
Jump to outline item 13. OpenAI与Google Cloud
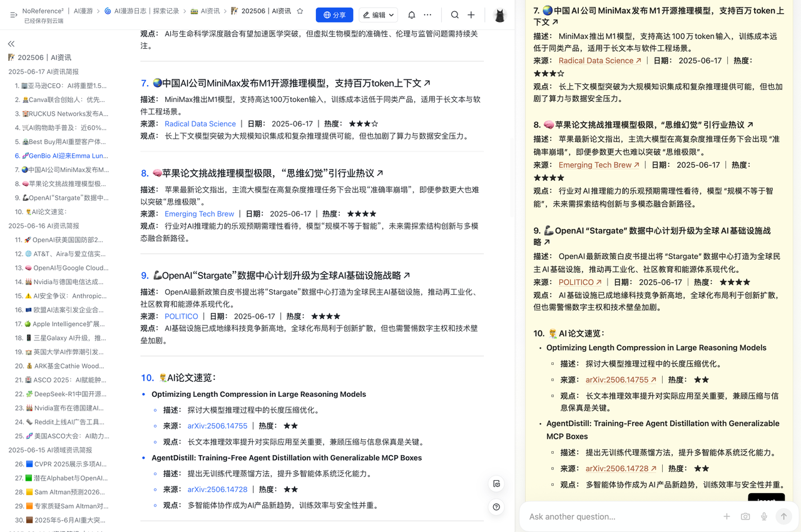click(61, 268)
